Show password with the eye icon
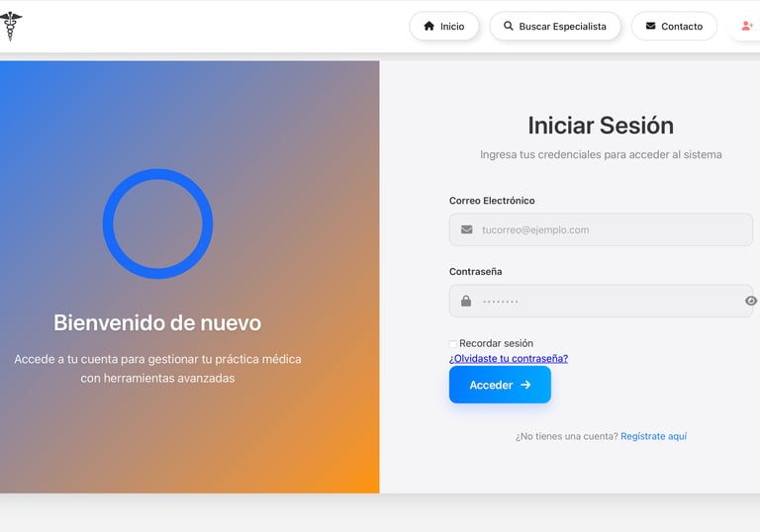 [751, 301]
